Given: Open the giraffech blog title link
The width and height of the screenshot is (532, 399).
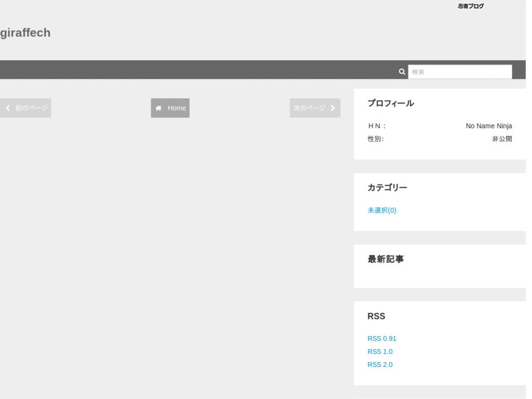Looking at the screenshot, I should pyautogui.click(x=25, y=33).
